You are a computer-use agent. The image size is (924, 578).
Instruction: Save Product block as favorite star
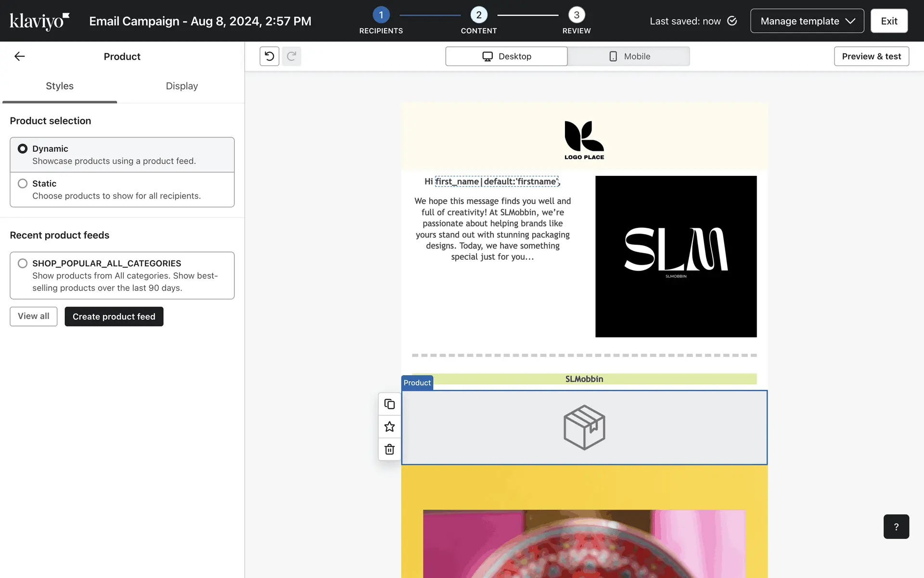point(389,427)
